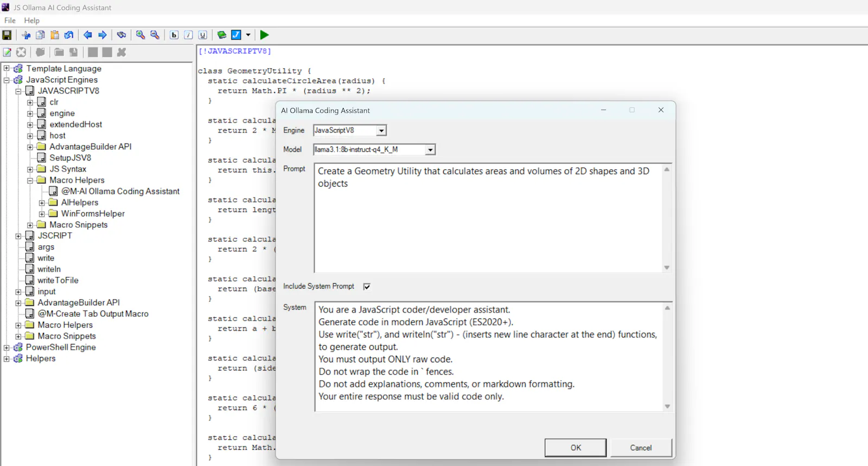Click the gray puzzle piece icon above the tree
Screen dimensions: 868x466
(x=40, y=52)
